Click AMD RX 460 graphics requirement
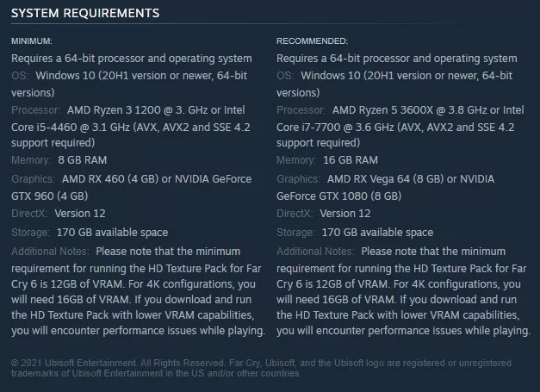540x392 pixels. [x=157, y=179]
